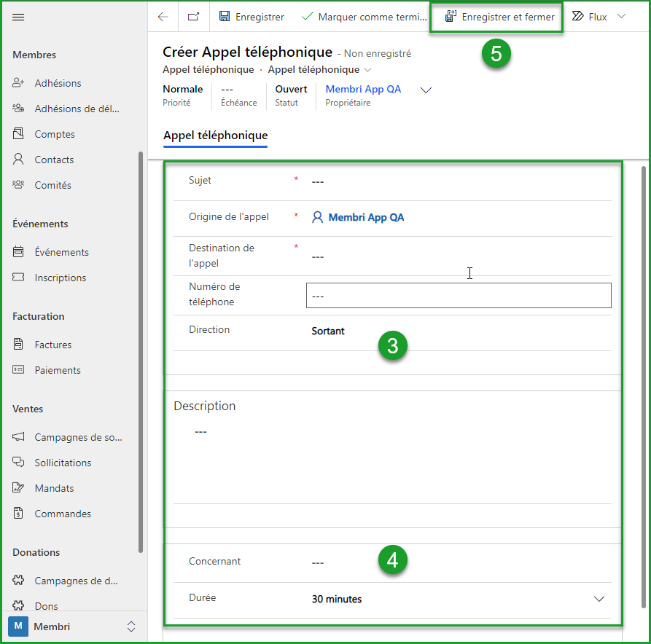Open Flux command in toolbar

590,17
